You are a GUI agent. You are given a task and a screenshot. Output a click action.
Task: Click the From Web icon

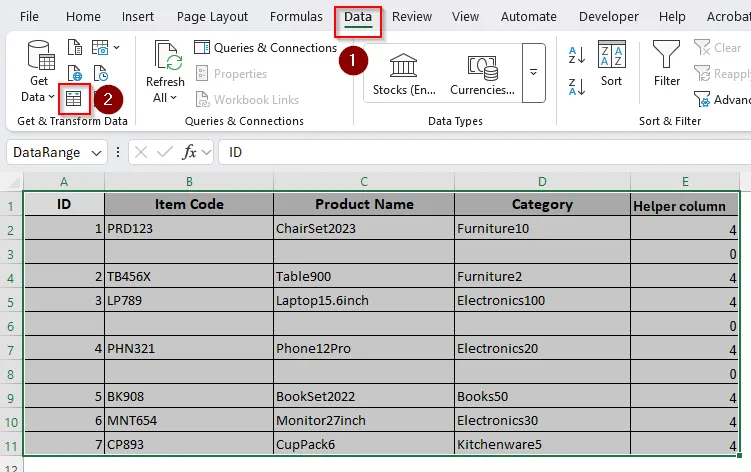click(75, 73)
